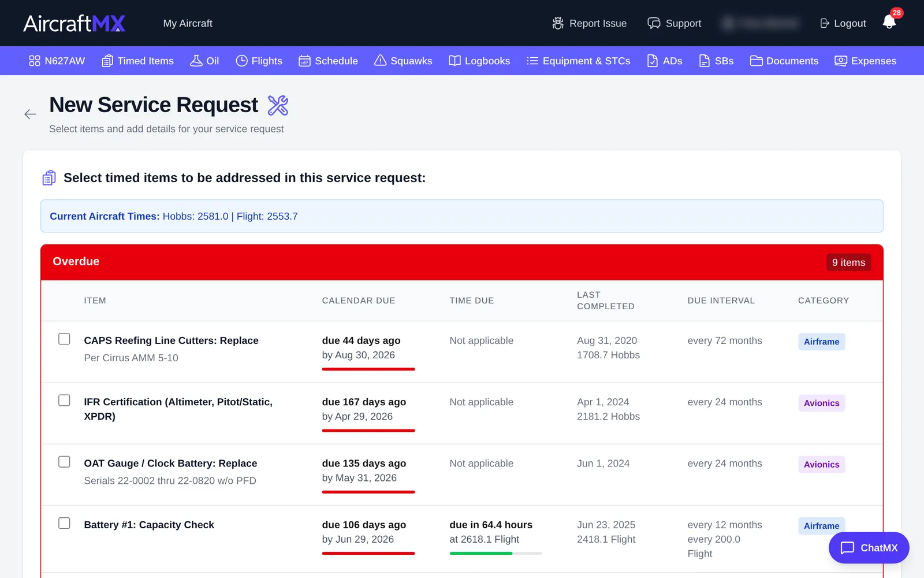
Task: Click the Avionics tag on IFR Certification row
Action: [821, 403]
